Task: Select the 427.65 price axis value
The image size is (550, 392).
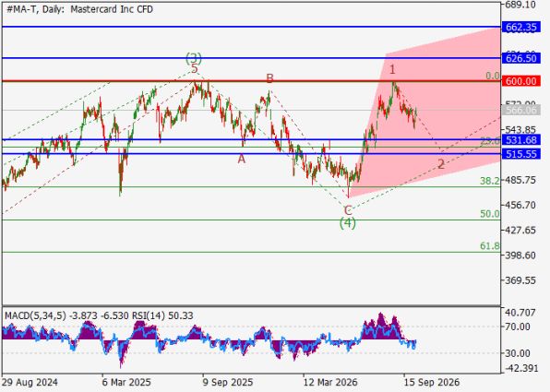Action: 520,230
